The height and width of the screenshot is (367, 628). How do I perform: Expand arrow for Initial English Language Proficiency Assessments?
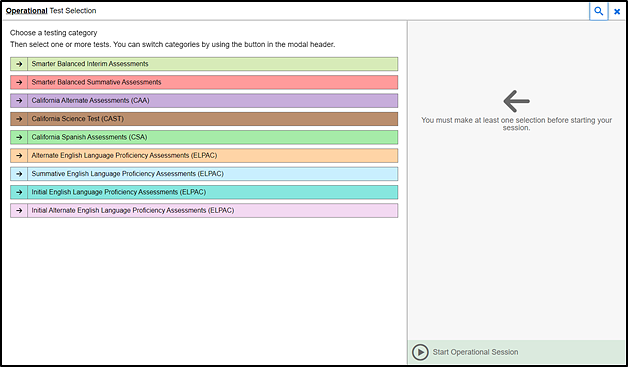pyautogui.click(x=19, y=192)
